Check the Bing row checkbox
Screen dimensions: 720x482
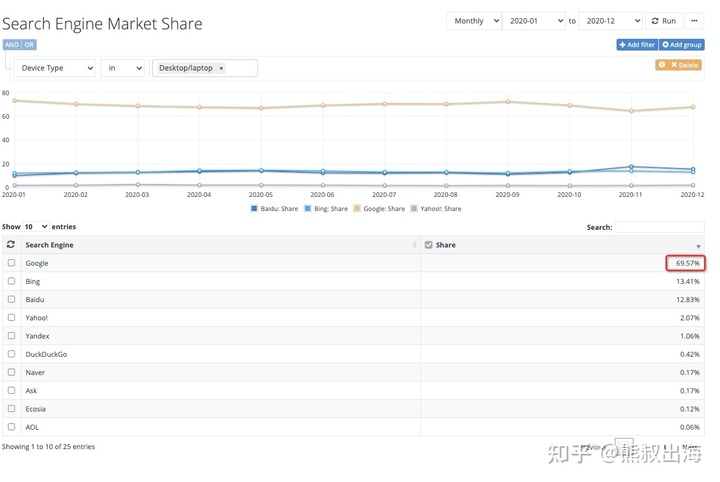click(x=11, y=281)
